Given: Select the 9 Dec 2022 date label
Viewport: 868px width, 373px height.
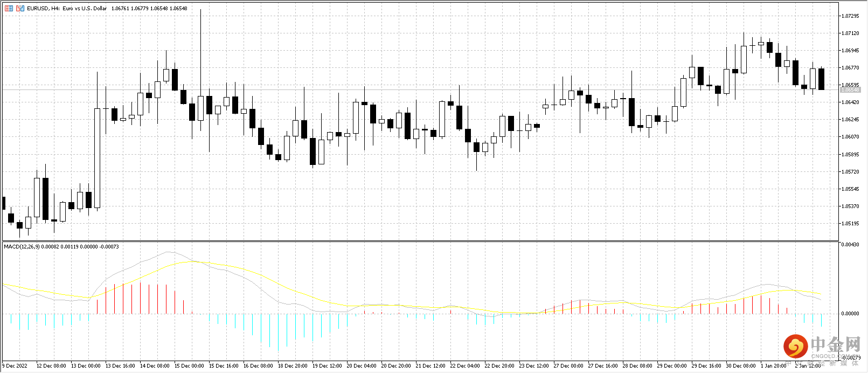Looking at the screenshot, I should pos(15,365).
